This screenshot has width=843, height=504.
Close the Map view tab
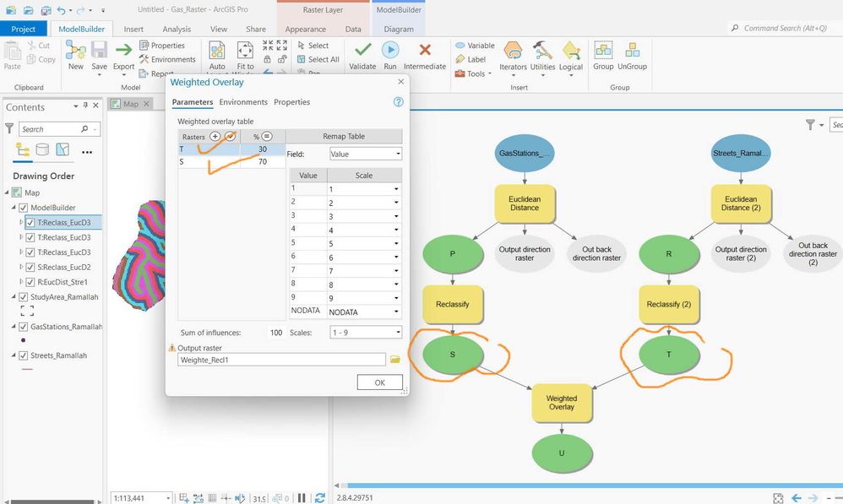146,104
